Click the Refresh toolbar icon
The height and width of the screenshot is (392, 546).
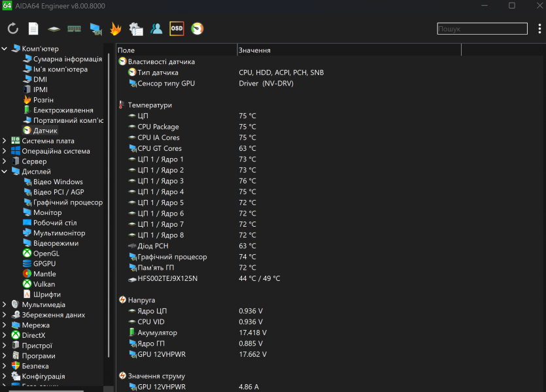pyautogui.click(x=13, y=29)
